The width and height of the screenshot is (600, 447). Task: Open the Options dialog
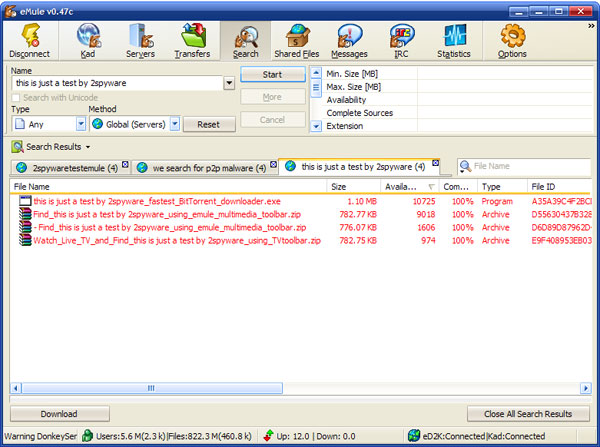[x=512, y=41]
